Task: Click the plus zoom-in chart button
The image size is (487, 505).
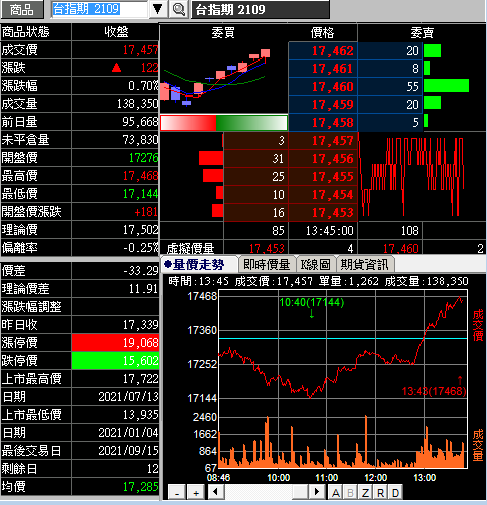Action: 197,492
